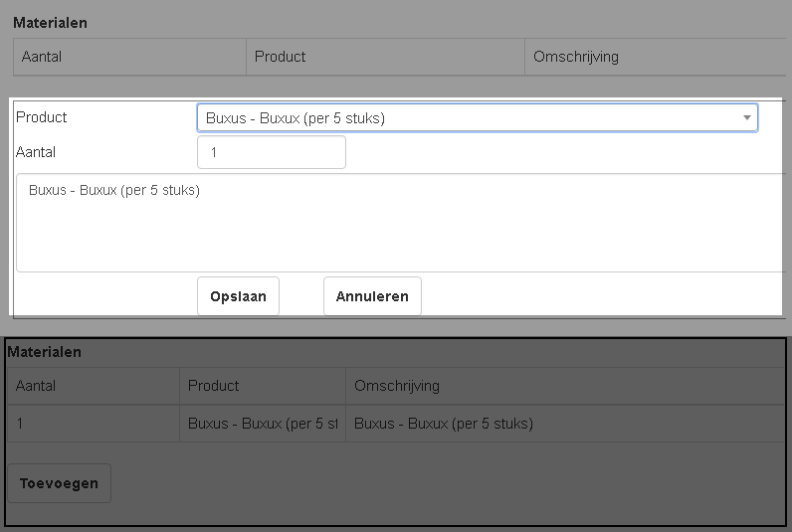
Task: Cancel with the Annuleren button
Action: pos(372,296)
